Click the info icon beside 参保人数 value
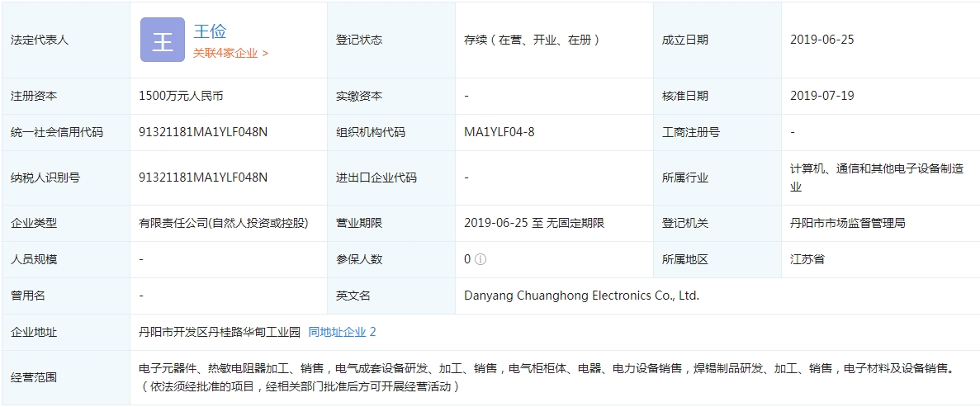Image resolution: width=980 pixels, height=407 pixels. [x=481, y=259]
